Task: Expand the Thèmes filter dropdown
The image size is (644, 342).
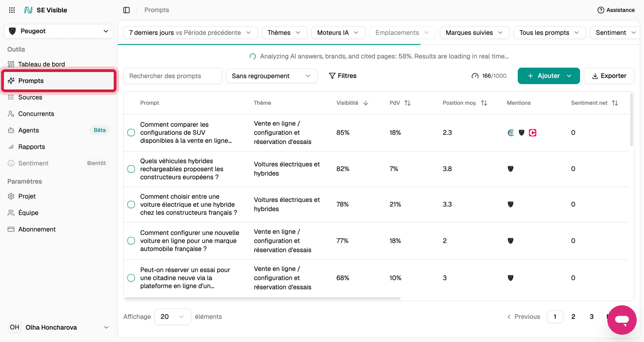Action: [284, 33]
